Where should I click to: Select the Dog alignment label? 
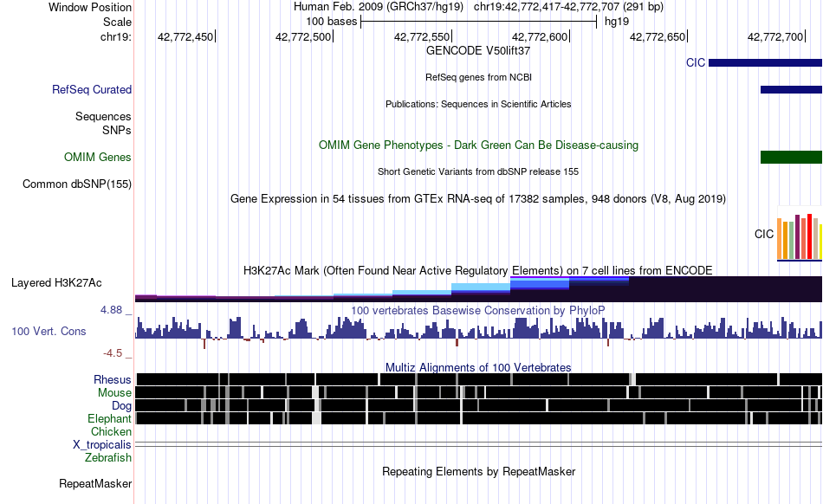(x=121, y=406)
